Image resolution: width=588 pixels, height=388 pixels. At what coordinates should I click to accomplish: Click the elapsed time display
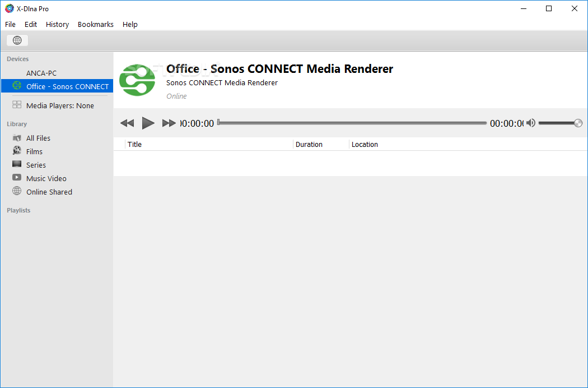[x=197, y=123]
